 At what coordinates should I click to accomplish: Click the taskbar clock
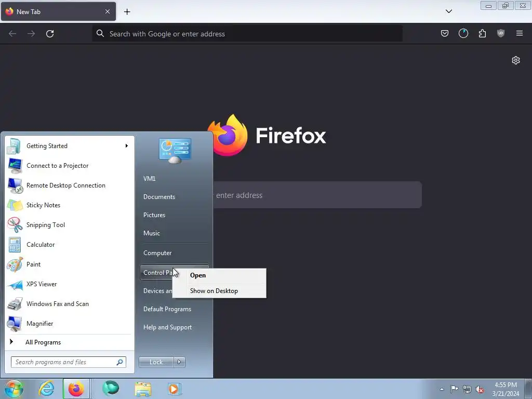pyautogui.click(x=506, y=389)
